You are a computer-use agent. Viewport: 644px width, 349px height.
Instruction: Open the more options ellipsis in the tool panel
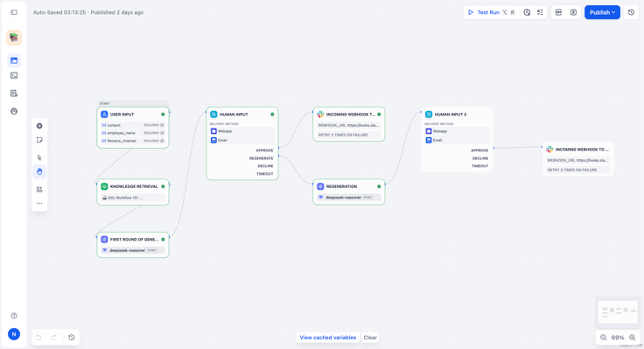coord(39,203)
